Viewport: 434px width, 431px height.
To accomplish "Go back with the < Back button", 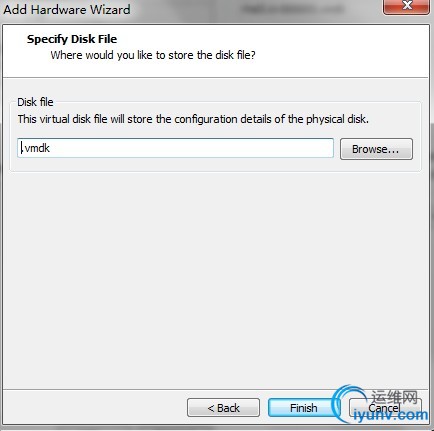I will (223, 408).
